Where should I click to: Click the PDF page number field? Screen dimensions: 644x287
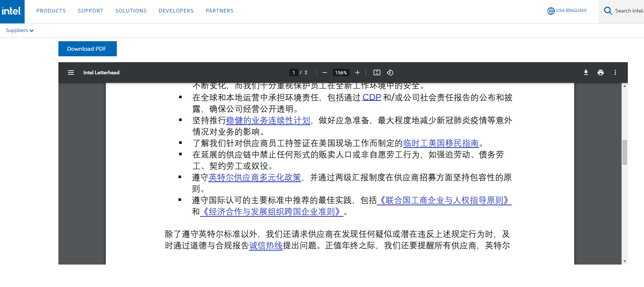click(x=294, y=72)
